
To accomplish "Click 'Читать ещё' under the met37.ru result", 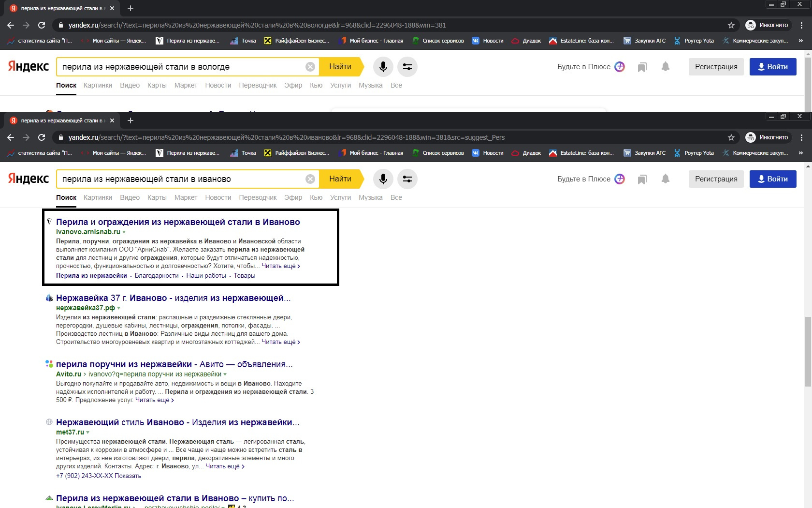I will tap(225, 466).
